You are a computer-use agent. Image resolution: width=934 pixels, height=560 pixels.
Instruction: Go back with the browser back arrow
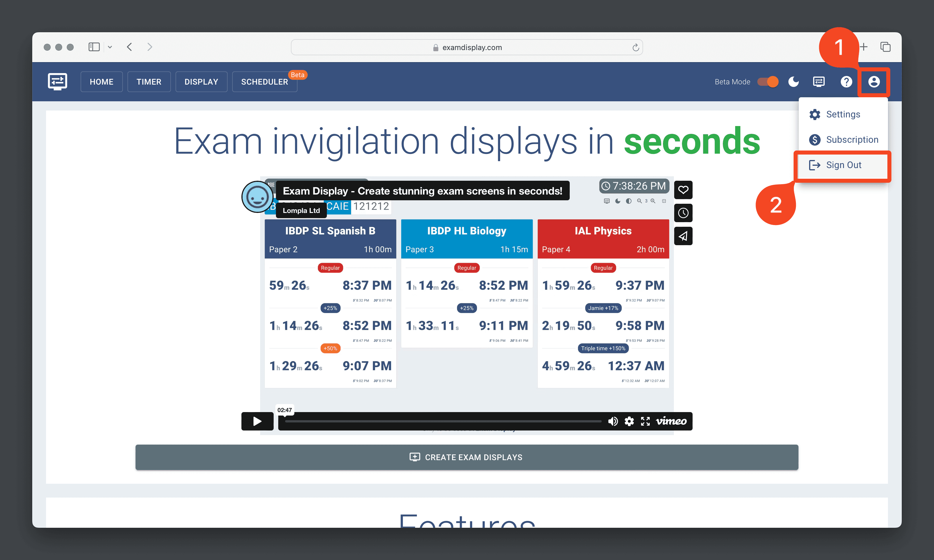tap(129, 47)
